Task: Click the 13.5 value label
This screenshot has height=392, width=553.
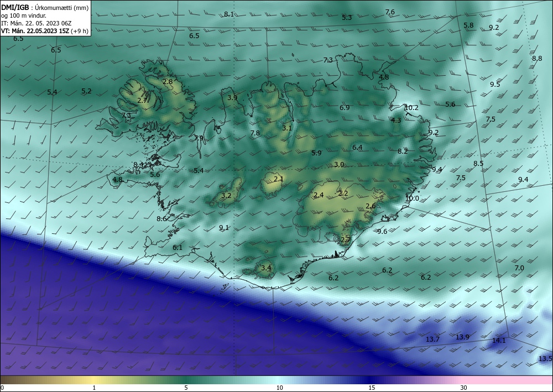Action: pyautogui.click(x=546, y=359)
